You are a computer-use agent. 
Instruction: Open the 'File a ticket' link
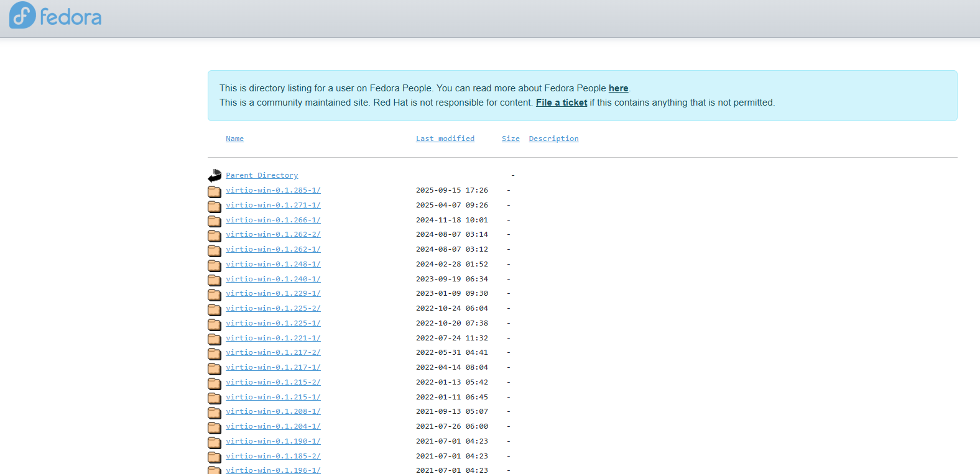pyautogui.click(x=562, y=103)
